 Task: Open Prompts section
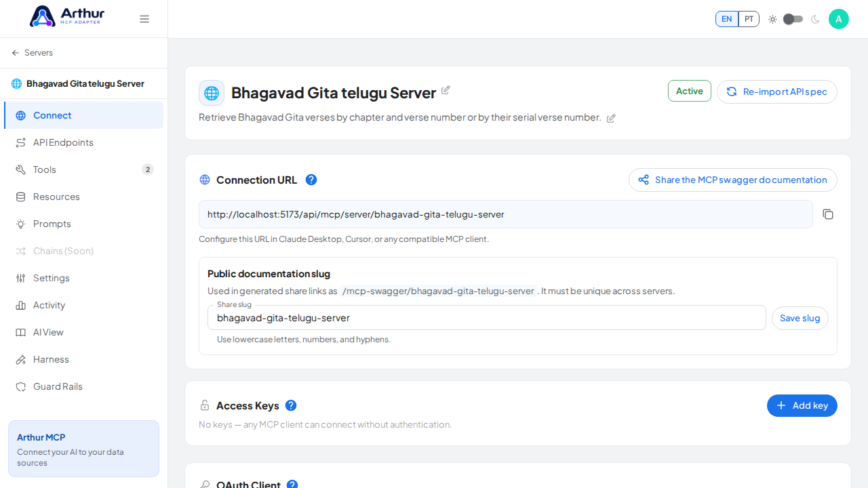pyautogui.click(x=84, y=224)
